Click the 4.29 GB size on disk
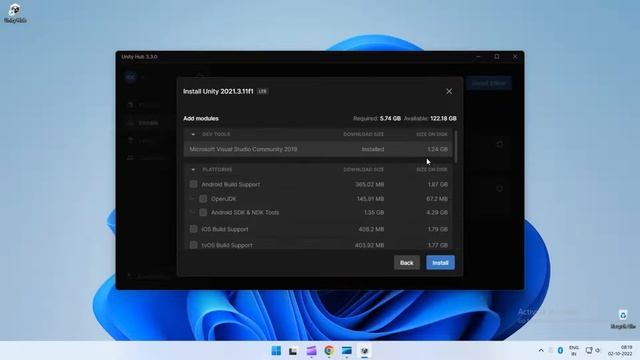This screenshot has width=640, height=360. (x=437, y=213)
